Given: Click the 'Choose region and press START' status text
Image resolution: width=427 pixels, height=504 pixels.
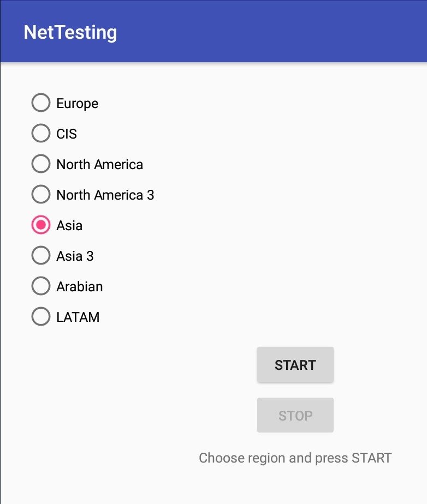Looking at the screenshot, I should [295, 458].
